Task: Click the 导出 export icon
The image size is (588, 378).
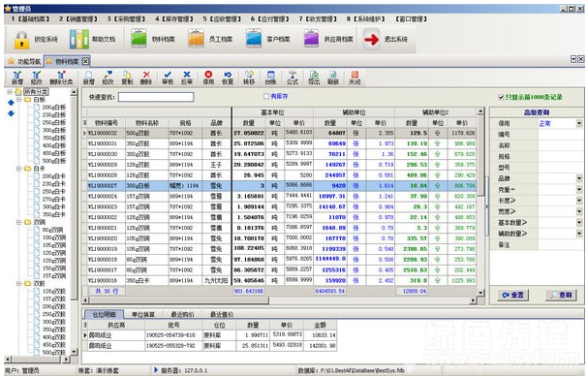Action: pos(314,78)
